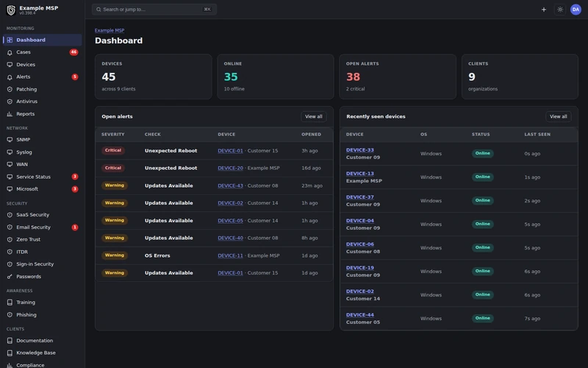Viewport: 588px width, 368px height.
Task: Open the DA user avatar menu
Action: (x=576, y=10)
